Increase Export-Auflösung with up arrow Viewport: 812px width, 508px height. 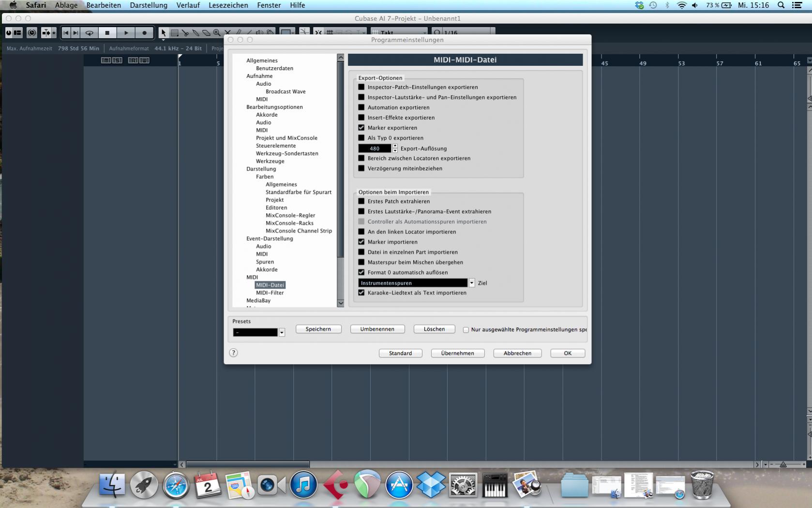(395, 146)
